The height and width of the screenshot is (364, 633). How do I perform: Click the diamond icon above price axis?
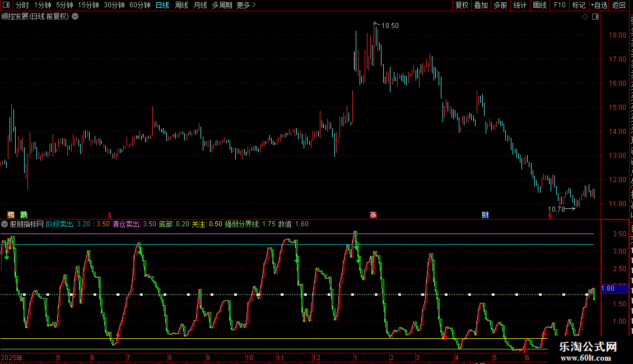tap(585, 17)
